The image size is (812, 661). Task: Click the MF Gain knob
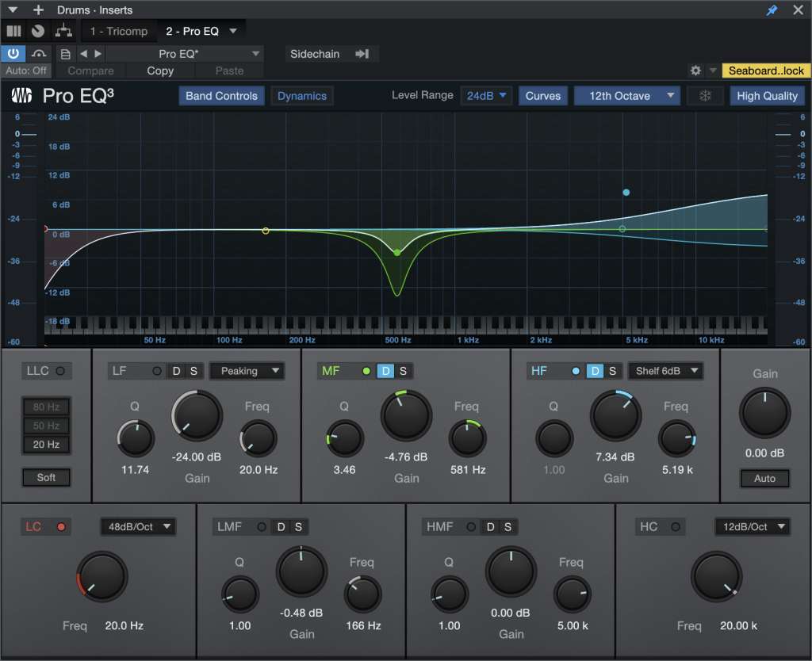tap(406, 416)
